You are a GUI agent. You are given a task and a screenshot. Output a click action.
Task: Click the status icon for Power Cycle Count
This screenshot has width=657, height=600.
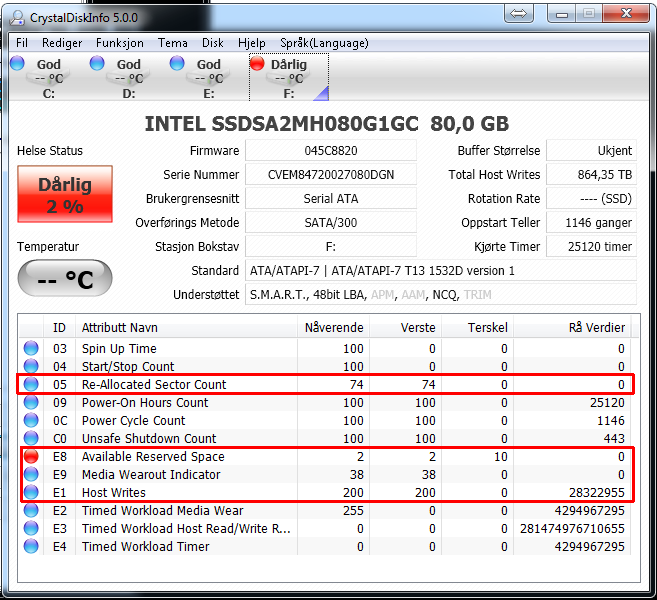tap(31, 420)
